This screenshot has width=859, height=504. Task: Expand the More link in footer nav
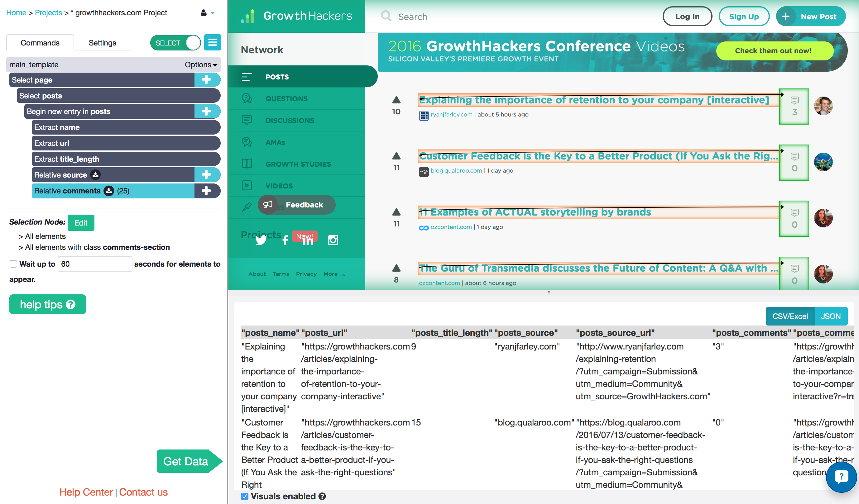(333, 273)
